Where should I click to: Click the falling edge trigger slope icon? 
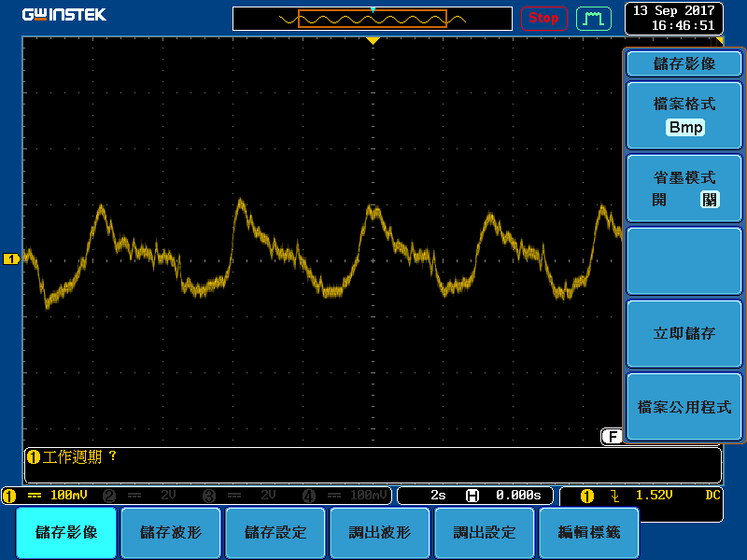(615, 496)
